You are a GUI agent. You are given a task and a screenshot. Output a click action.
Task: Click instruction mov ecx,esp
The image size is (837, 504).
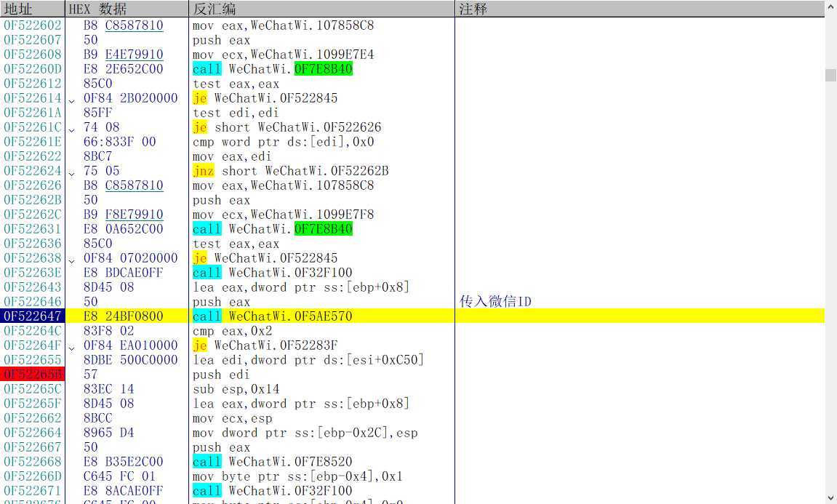(x=232, y=418)
